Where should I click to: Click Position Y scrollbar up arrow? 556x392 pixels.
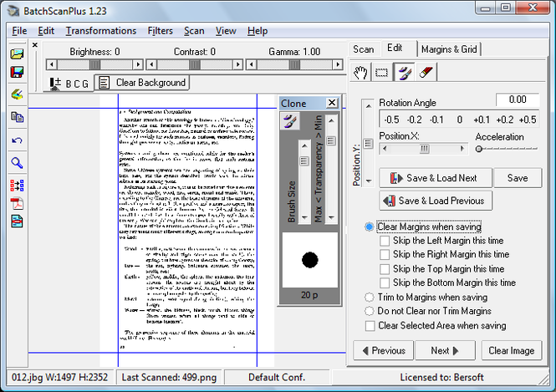pyautogui.click(x=369, y=105)
